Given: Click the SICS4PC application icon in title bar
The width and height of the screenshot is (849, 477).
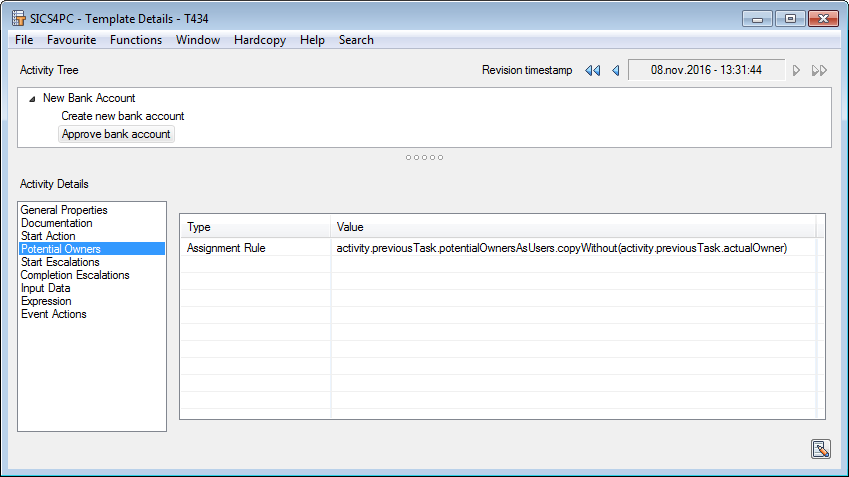Looking at the screenshot, I should [18, 18].
